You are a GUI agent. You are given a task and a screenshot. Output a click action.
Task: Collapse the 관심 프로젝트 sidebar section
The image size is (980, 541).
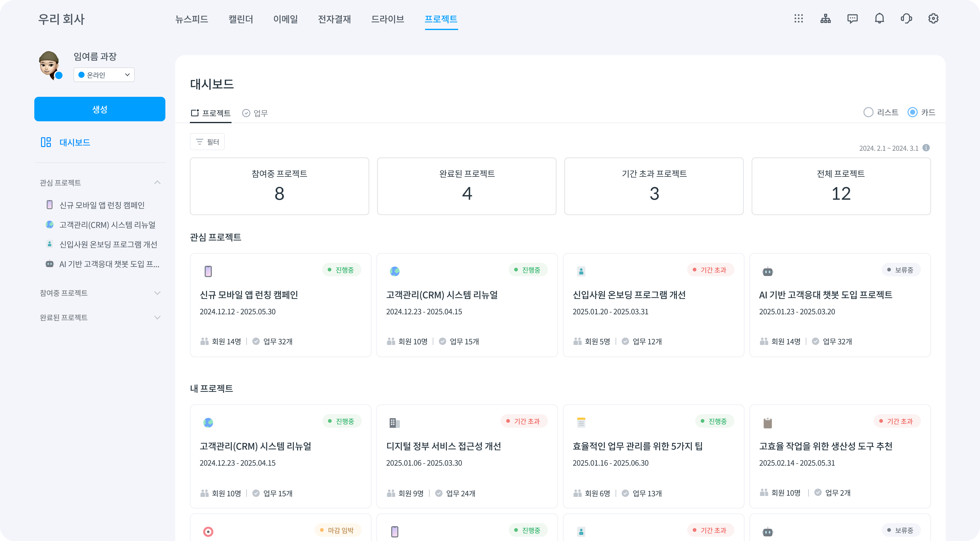[x=157, y=183]
